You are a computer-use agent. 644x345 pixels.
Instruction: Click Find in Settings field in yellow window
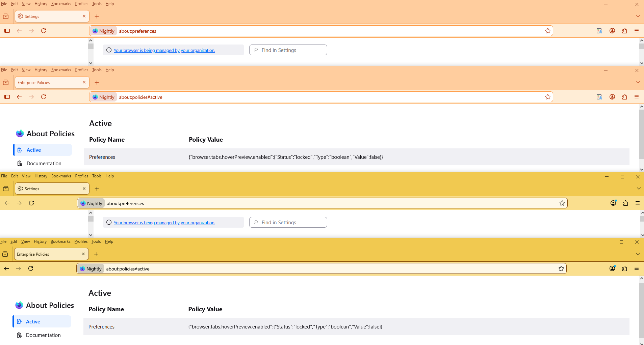point(288,223)
